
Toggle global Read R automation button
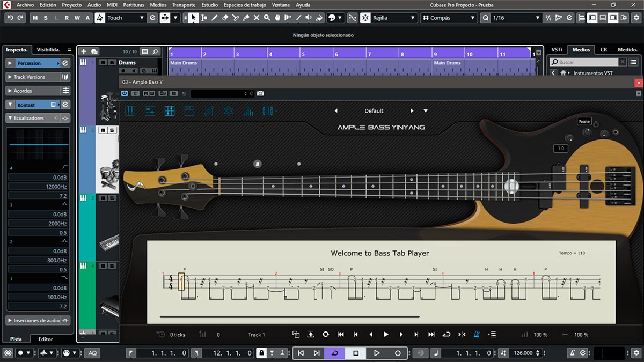(67, 18)
